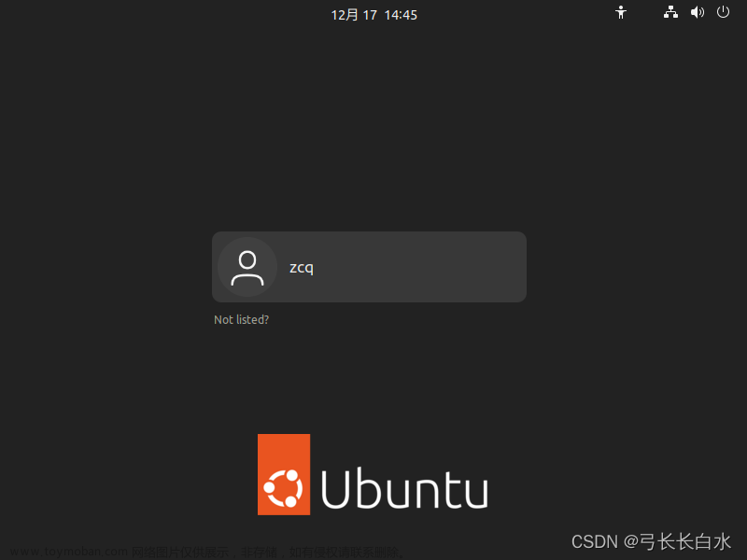Click '12月 17 14:45' in the top bar
The height and width of the screenshot is (560, 747).
(x=373, y=14)
